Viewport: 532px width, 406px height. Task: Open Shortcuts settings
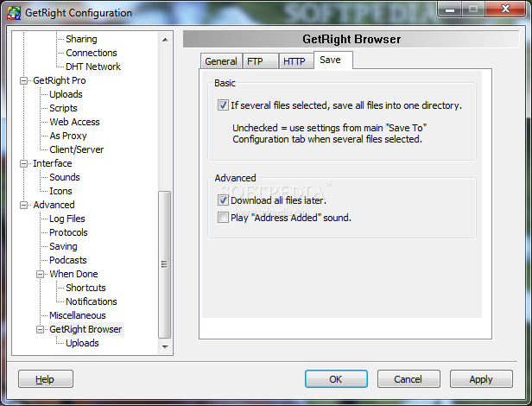click(85, 288)
